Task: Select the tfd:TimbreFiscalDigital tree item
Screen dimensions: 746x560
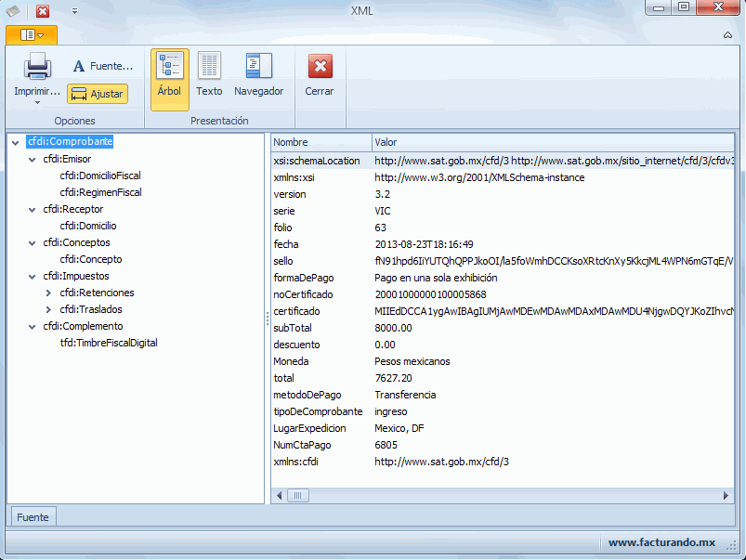Action: click(x=109, y=343)
